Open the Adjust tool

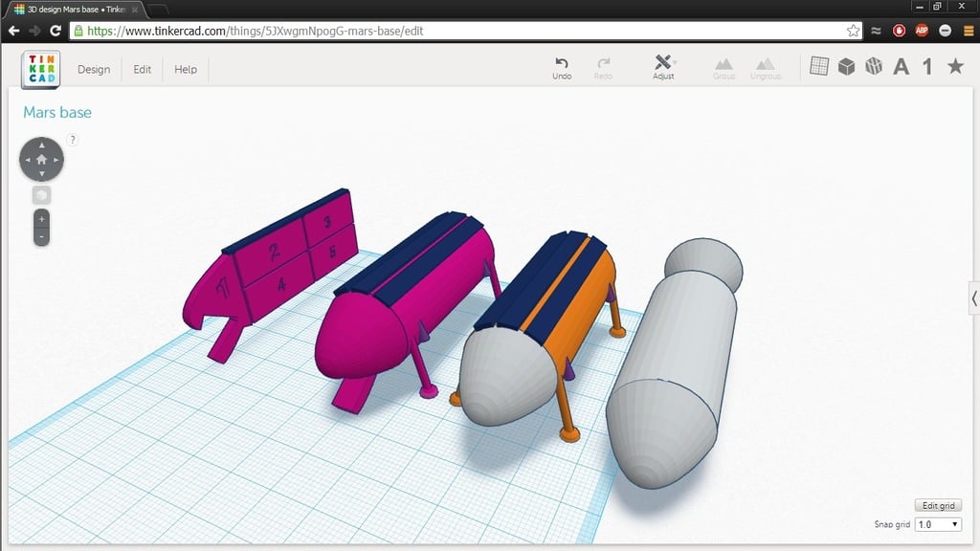(x=663, y=68)
